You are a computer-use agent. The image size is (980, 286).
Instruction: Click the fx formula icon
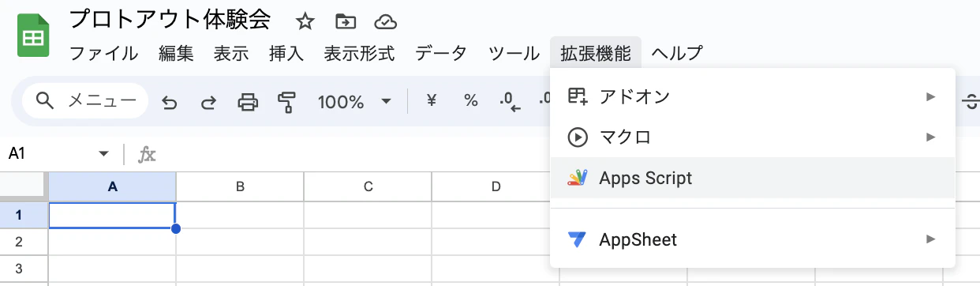[x=147, y=154]
